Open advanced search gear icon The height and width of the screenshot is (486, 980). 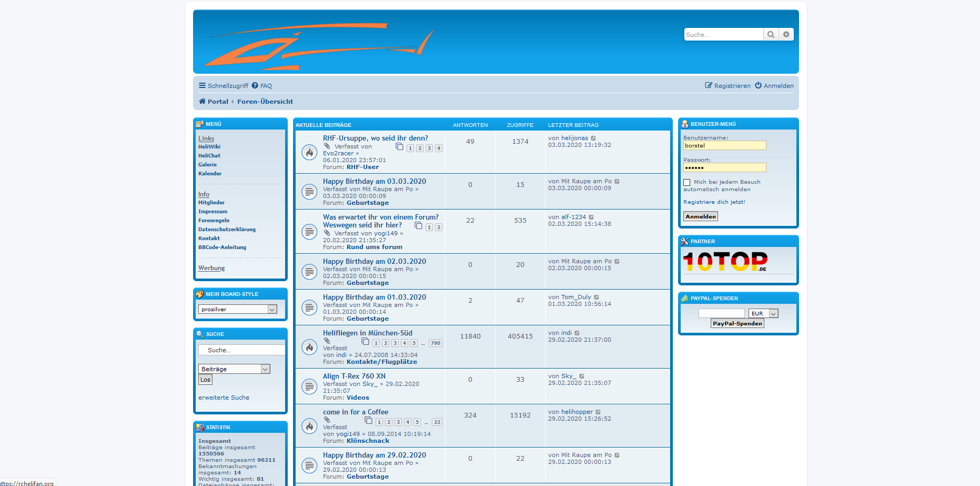[786, 35]
